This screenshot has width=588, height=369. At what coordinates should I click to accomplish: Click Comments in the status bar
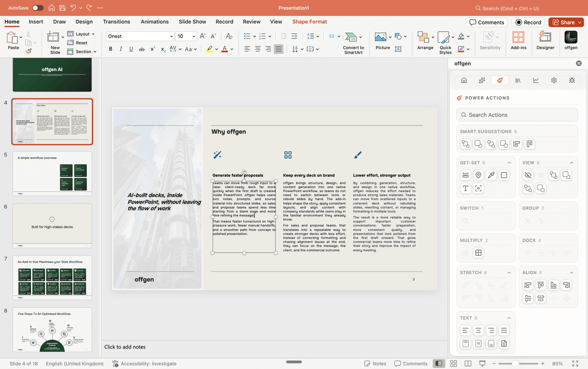coord(410,364)
